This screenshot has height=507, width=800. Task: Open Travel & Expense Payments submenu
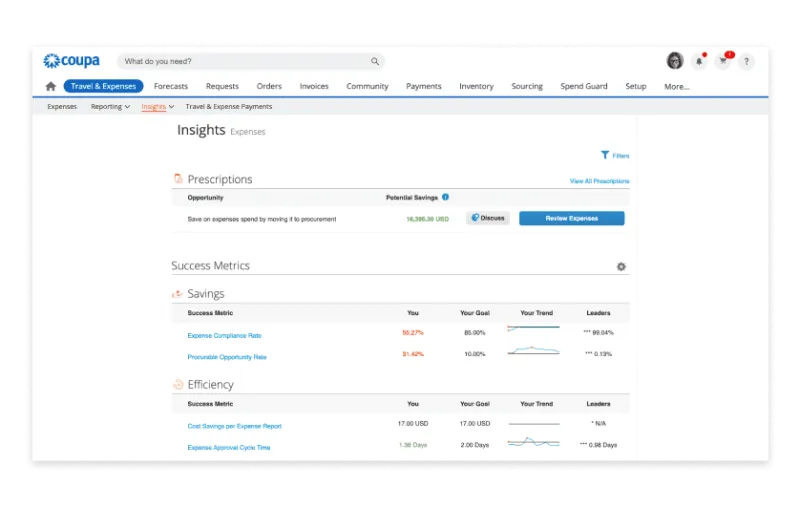[229, 107]
